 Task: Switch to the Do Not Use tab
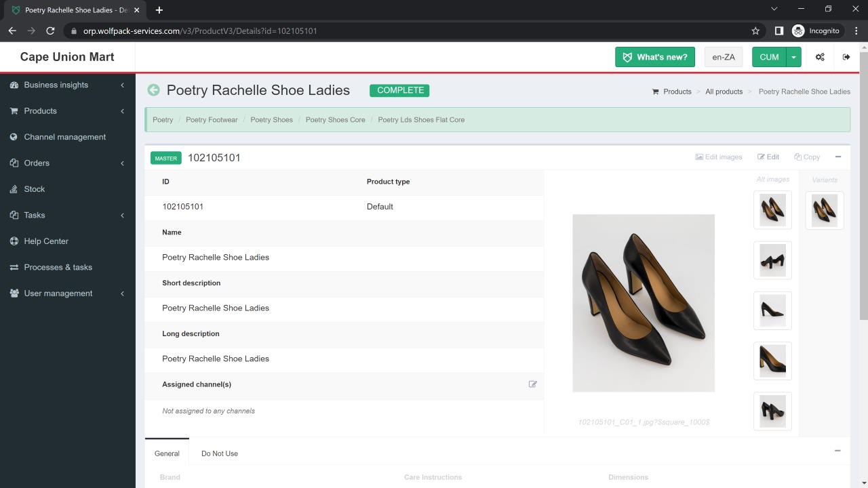220,453
